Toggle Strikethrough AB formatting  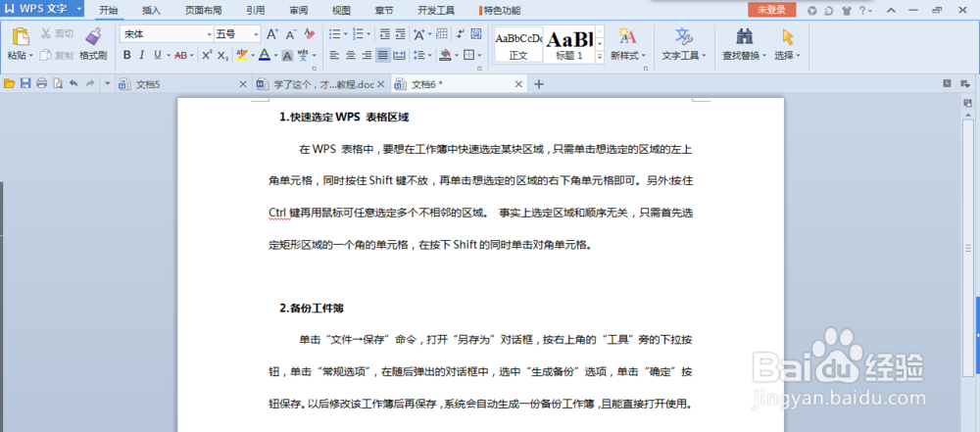[180, 55]
